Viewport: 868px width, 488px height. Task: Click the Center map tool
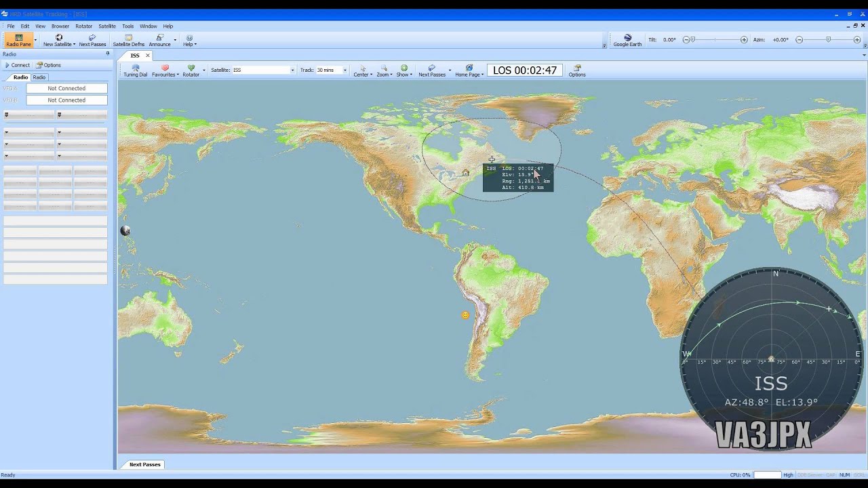tap(363, 70)
